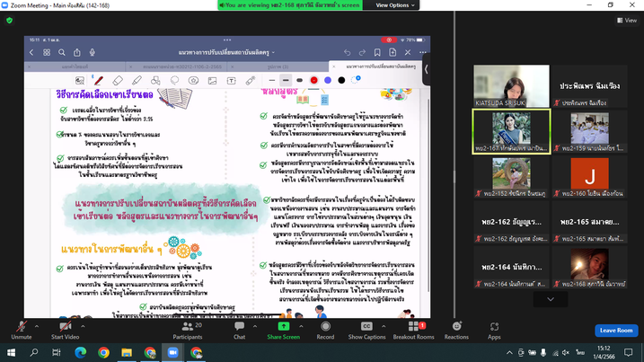Open Breakout Rooms
The width and height of the screenshot is (644, 362).
coord(413,329)
